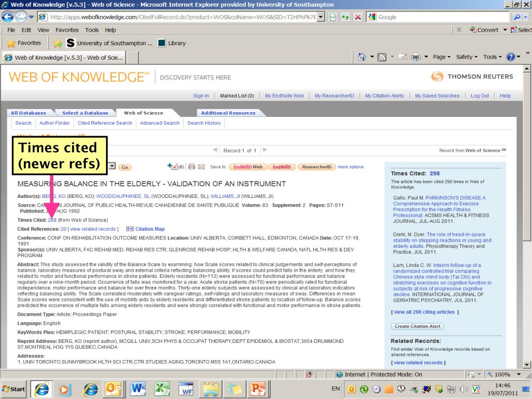Open the Windows Media Player taskbar icon

64,389
